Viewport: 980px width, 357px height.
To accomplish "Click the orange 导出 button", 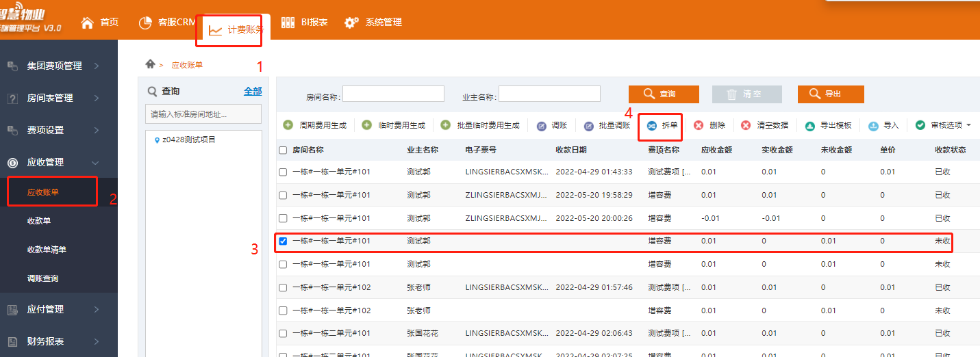I will pos(831,94).
